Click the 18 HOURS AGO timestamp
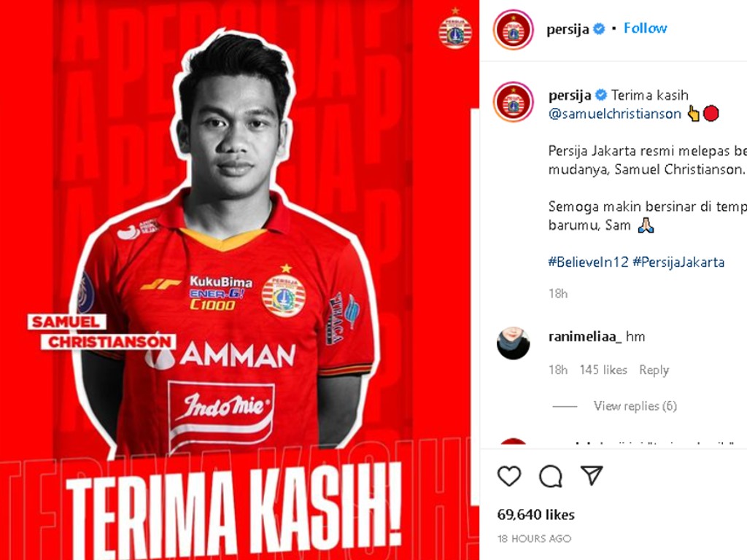The width and height of the screenshot is (747, 560). [534, 539]
